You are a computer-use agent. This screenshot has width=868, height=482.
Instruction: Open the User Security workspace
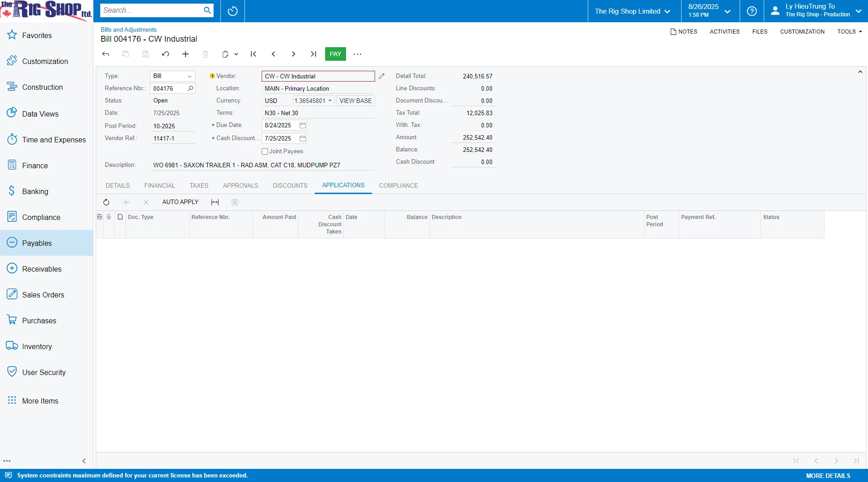46,372
